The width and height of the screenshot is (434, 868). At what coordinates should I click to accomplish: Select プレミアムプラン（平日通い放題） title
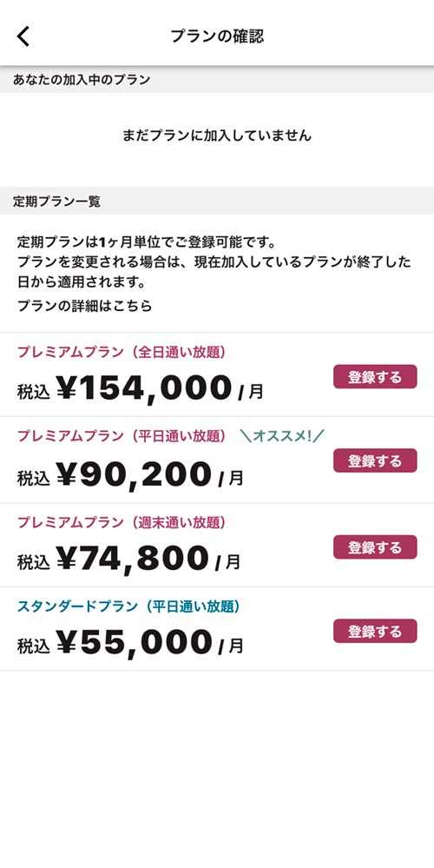point(122,435)
